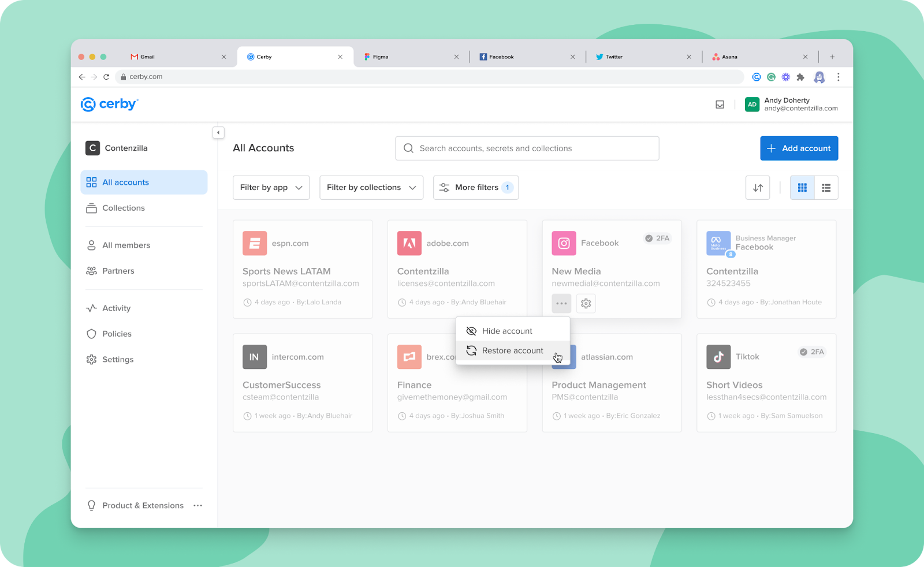The height and width of the screenshot is (567, 924).
Task: Click the Cerby logo in the header
Action: point(109,104)
